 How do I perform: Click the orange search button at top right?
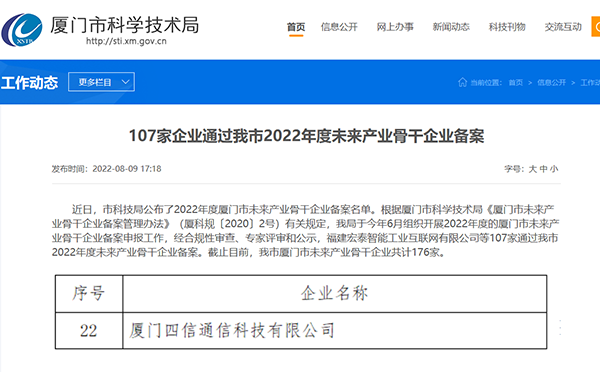[x=596, y=27]
